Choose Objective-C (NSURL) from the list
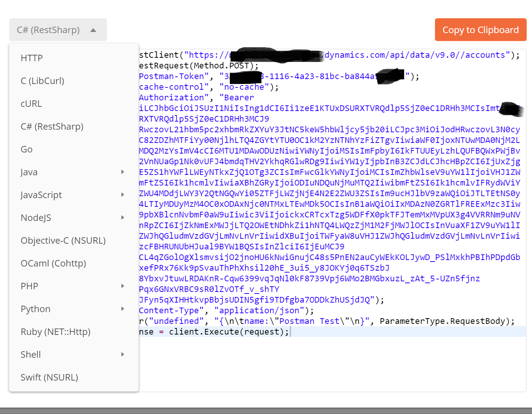The image size is (532, 414). pos(63,240)
